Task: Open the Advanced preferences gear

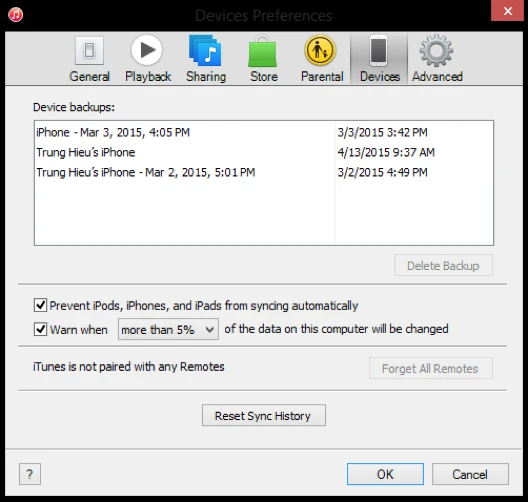Action: (437, 59)
